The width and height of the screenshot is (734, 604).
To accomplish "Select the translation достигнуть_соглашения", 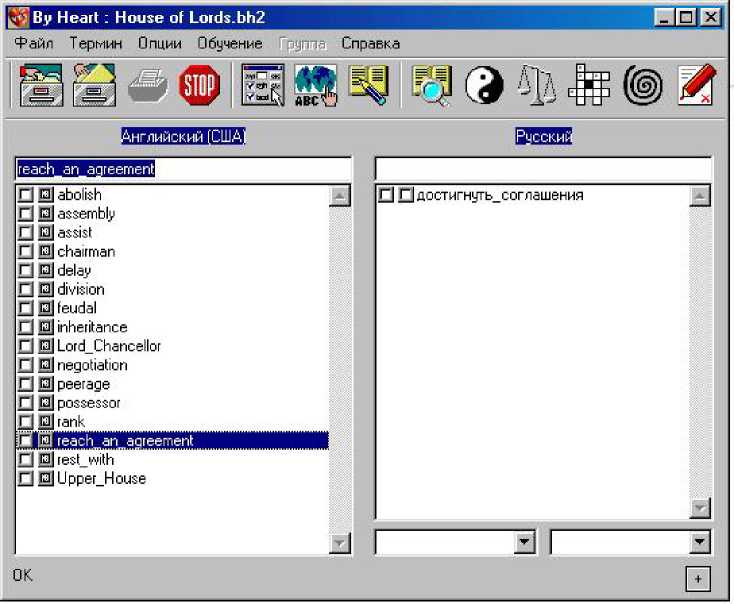I will click(500, 195).
